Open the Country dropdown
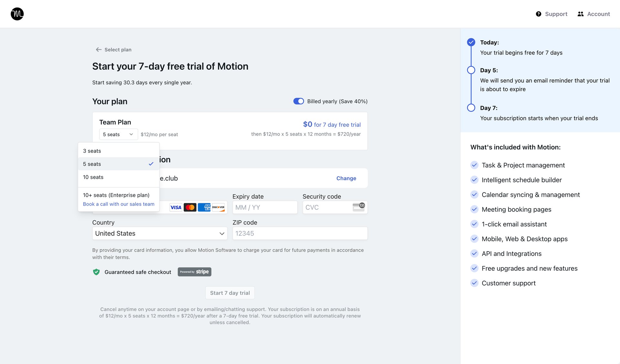This screenshot has height=364, width=620. tap(160, 233)
